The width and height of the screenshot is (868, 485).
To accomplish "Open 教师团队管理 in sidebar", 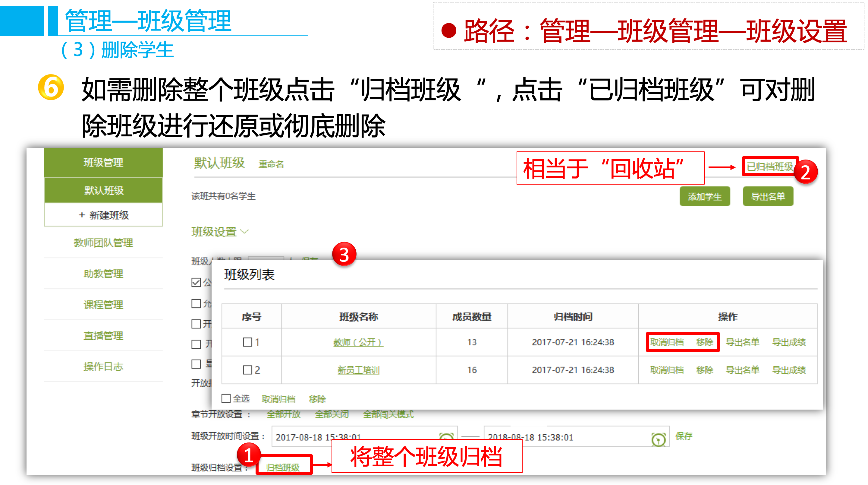I will [103, 242].
